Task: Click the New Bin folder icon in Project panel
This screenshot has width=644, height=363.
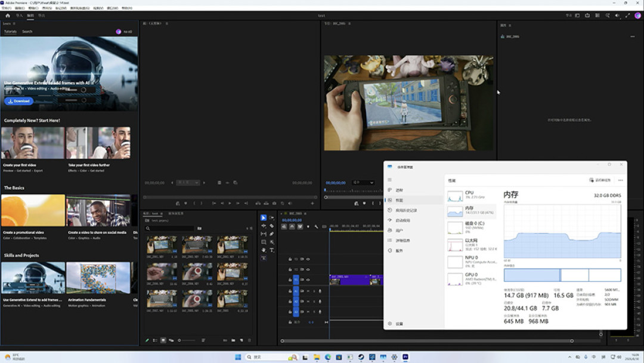Action: coord(233,340)
